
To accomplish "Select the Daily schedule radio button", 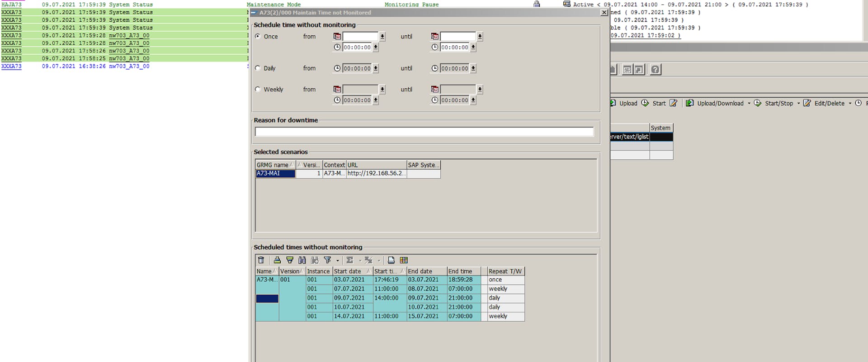I will (258, 68).
